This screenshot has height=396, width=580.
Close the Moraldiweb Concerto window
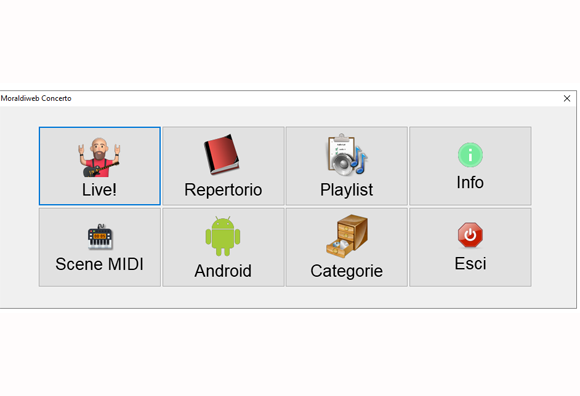tap(567, 98)
